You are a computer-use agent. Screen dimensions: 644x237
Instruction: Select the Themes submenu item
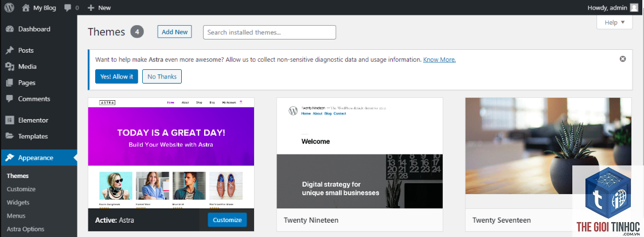[x=18, y=176]
